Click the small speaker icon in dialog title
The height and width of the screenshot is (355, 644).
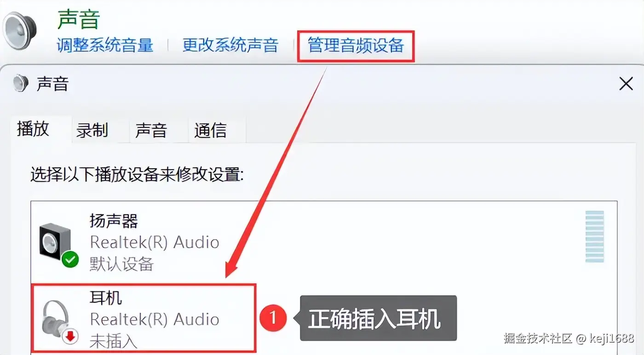point(21,83)
